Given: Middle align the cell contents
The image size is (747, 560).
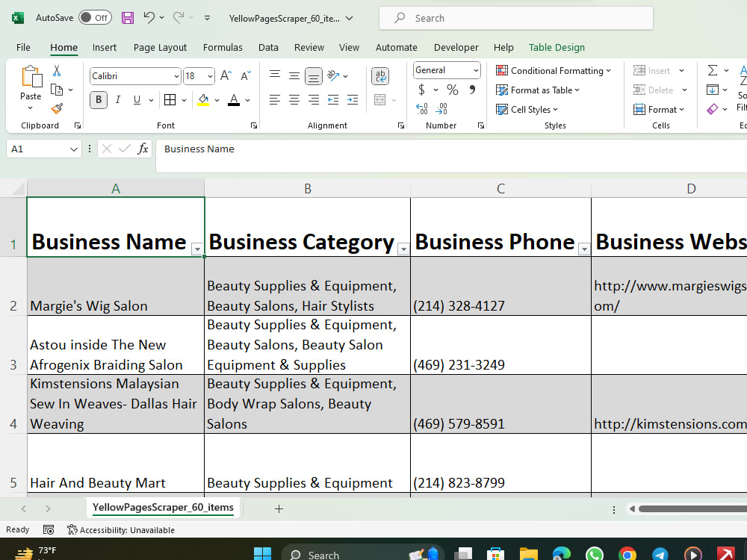Looking at the screenshot, I should pos(294,75).
